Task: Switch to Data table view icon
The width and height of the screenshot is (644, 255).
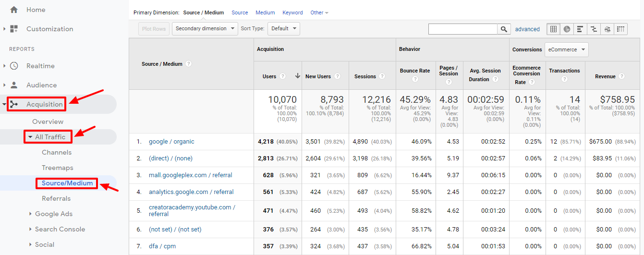Action: pos(554,29)
